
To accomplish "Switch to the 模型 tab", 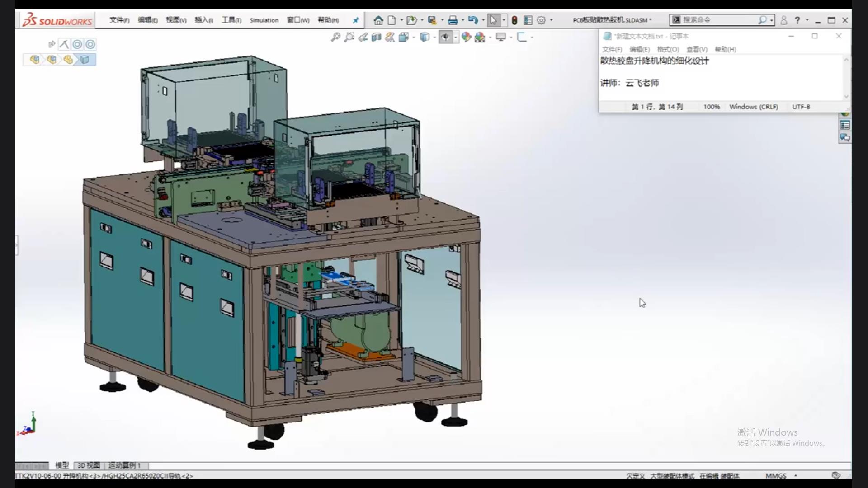I will click(x=62, y=465).
